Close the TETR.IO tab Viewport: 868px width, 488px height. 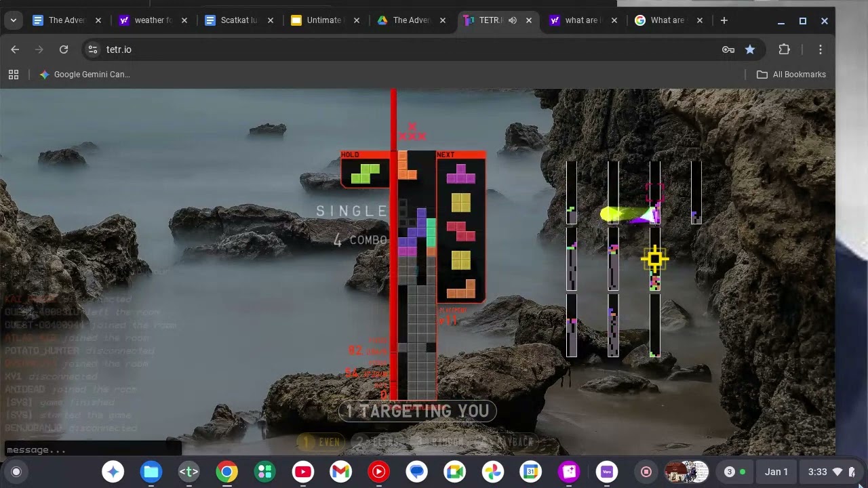(x=528, y=20)
